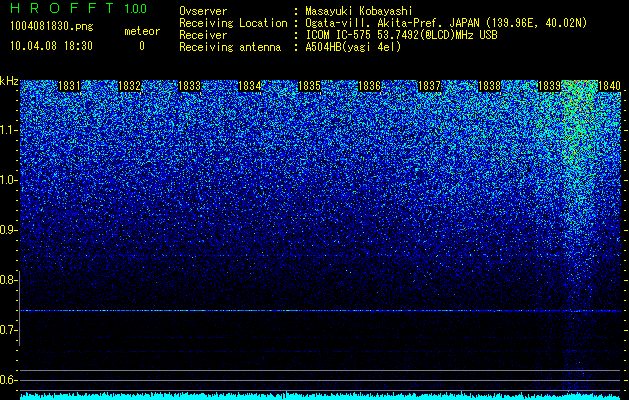This screenshot has width=629, height=400.
Task: Click the 1.1 kHz axis label
Action: pyautogui.click(x=9, y=130)
